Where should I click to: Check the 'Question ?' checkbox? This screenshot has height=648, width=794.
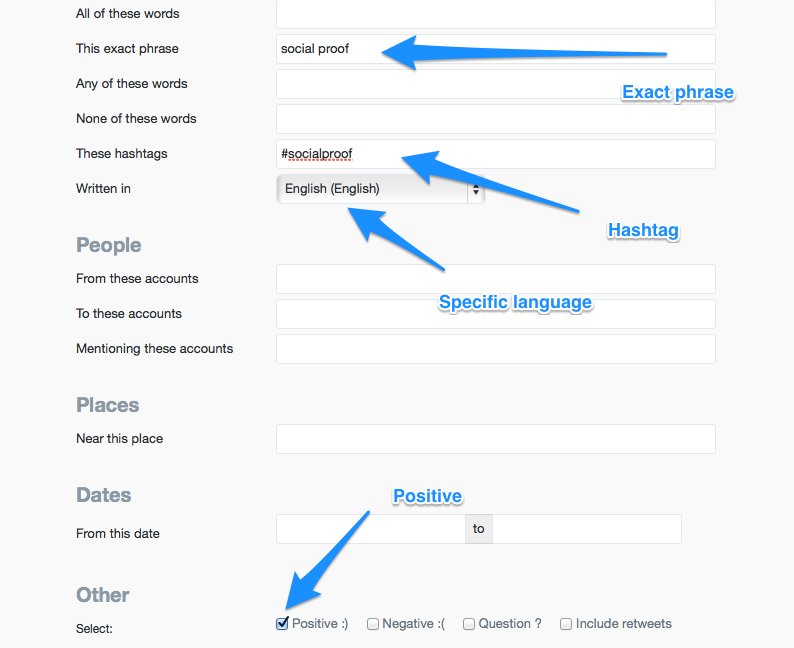click(x=469, y=624)
